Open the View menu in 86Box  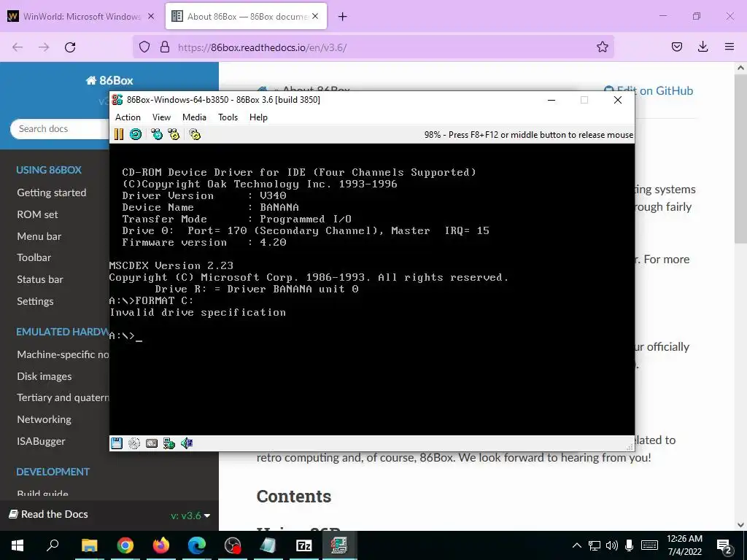pos(161,117)
